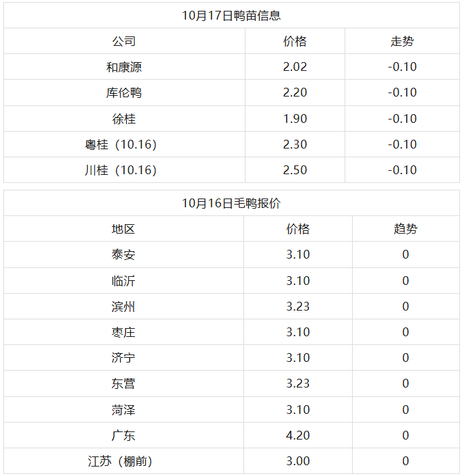Click the trend value 0 for 广东
Viewport: 462px width, 476px height.
point(405,435)
